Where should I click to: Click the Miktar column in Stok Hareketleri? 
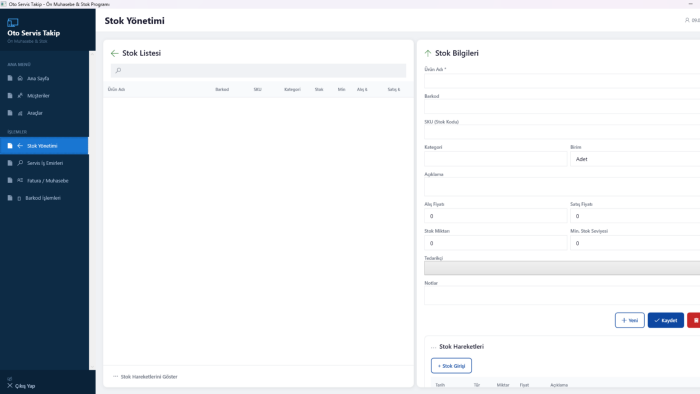(503, 385)
